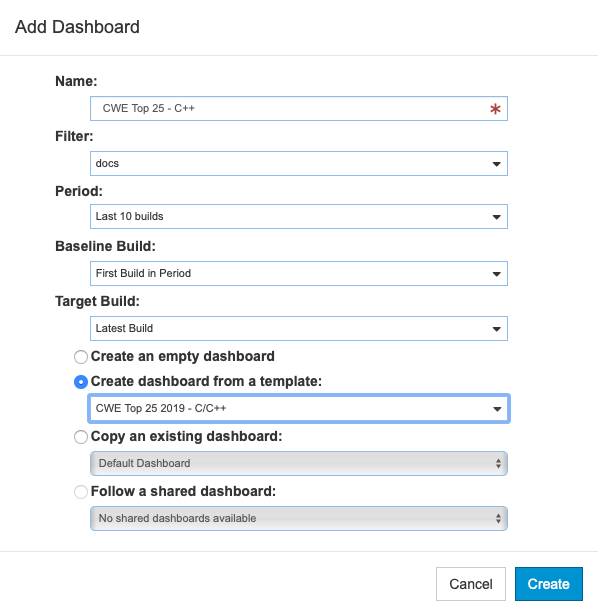
Task: Click the Cancel button
Action: 471,584
